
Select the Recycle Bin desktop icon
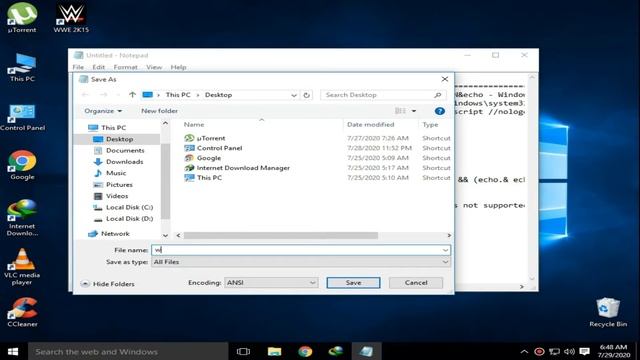[608, 312]
